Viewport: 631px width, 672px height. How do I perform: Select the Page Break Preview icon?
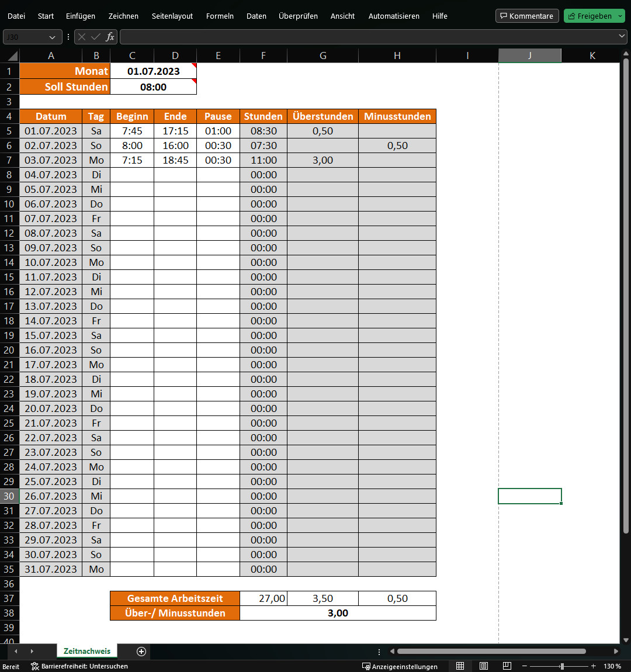pos(507,666)
